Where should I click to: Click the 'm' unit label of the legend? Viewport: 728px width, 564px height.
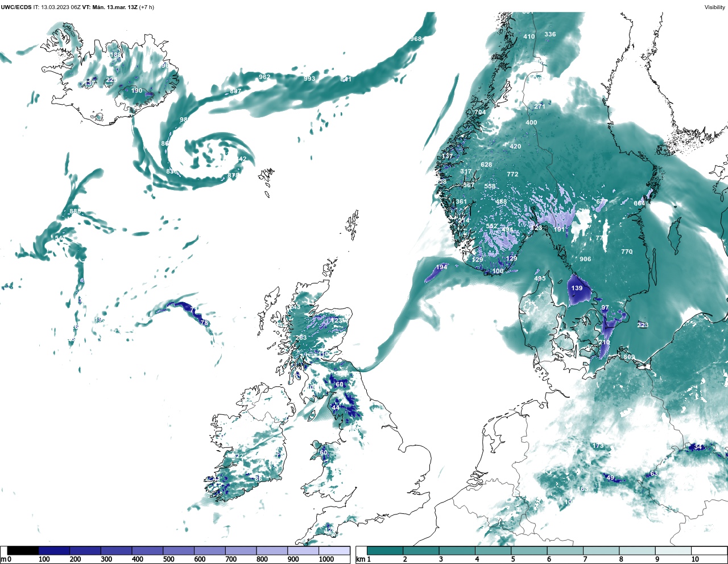click(3, 559)
